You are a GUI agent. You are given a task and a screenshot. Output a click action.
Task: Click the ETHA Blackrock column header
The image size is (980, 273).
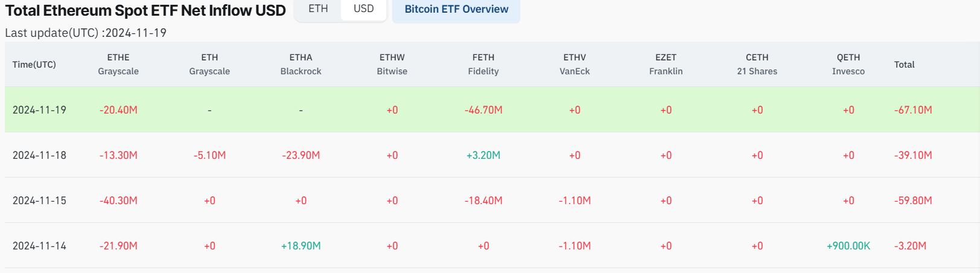301,65
